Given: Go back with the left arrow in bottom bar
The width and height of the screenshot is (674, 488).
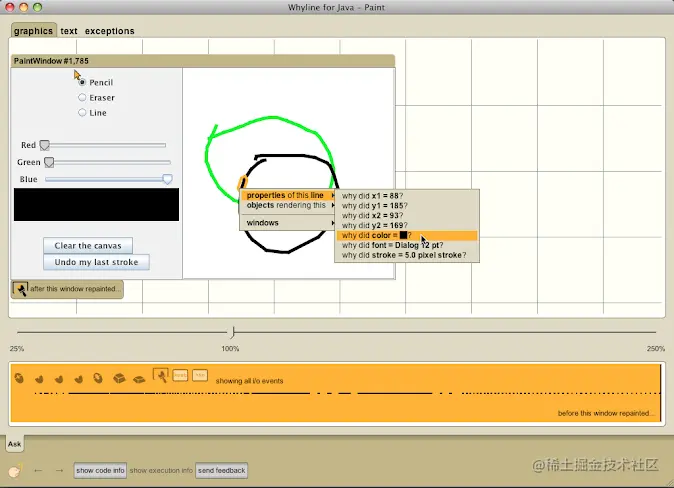Looking at the screenshot, I should click(38, 470).
